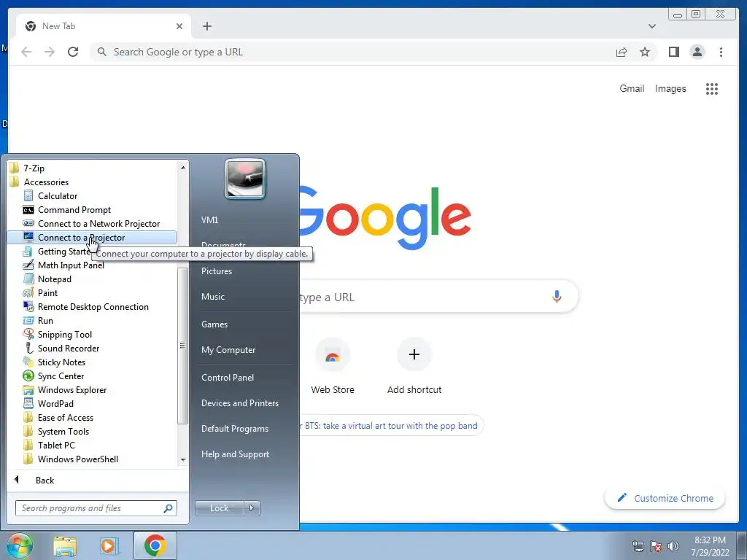The height and width of the screenshot is (560, 747).
Task: Open Windows Media Player in the taskbar
Action: coord(109,545)
